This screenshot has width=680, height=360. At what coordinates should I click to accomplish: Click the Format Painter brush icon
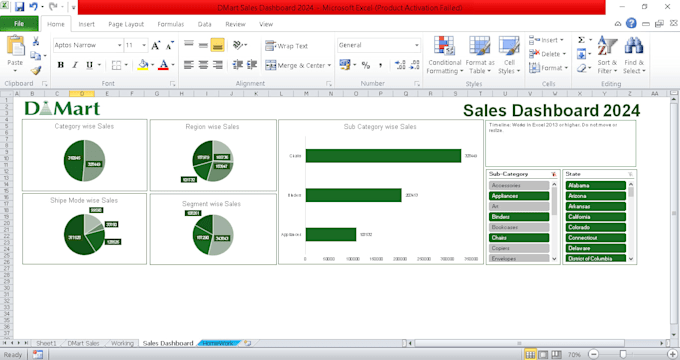tap(36, 70)
